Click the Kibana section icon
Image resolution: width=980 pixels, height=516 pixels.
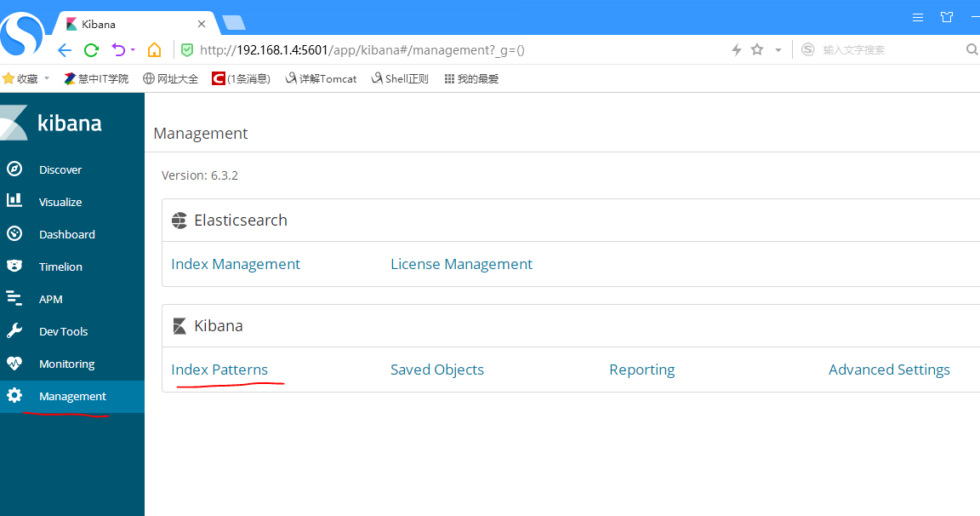(179, 326)
